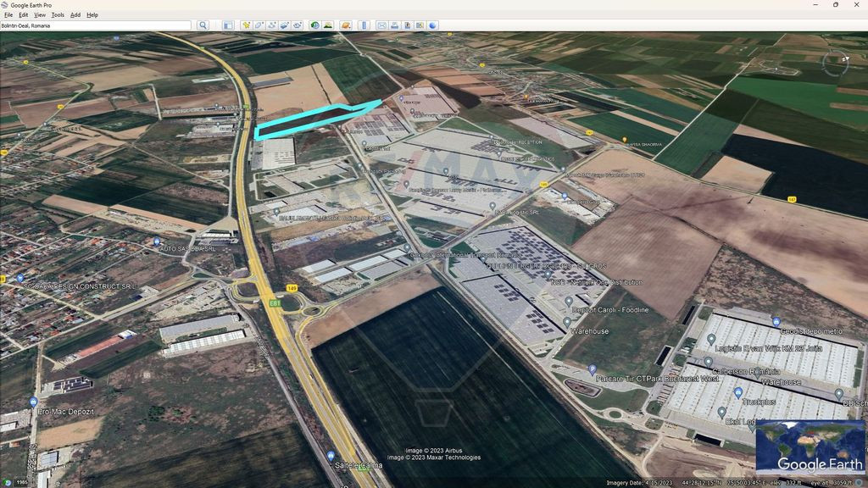Open the View menu

[x=40, y=15]
